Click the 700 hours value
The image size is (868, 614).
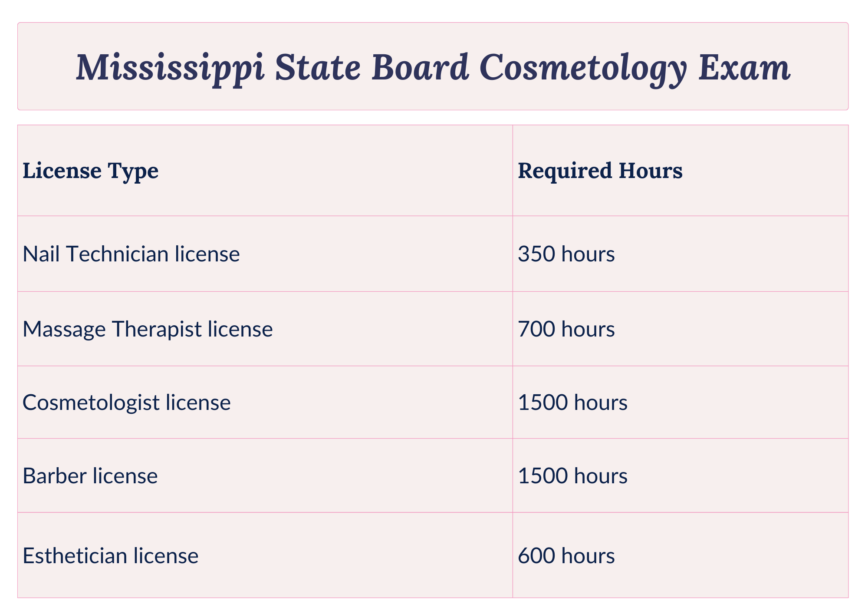coord(566,329)
